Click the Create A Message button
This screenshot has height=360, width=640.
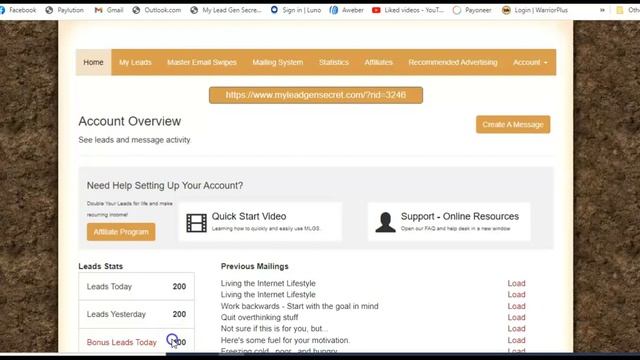(x=513, y=124)
